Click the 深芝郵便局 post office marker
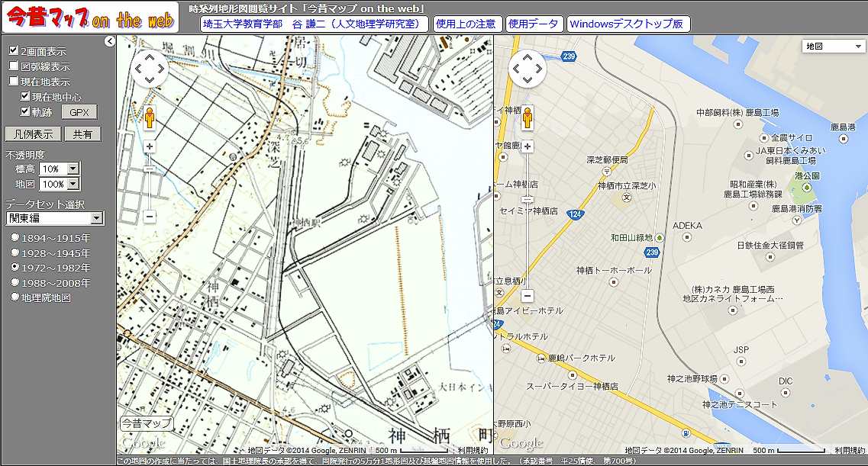 point(607,171)
